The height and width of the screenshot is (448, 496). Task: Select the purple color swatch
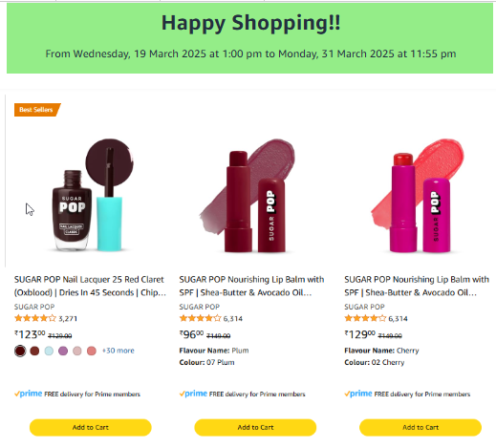coord(63,351)
